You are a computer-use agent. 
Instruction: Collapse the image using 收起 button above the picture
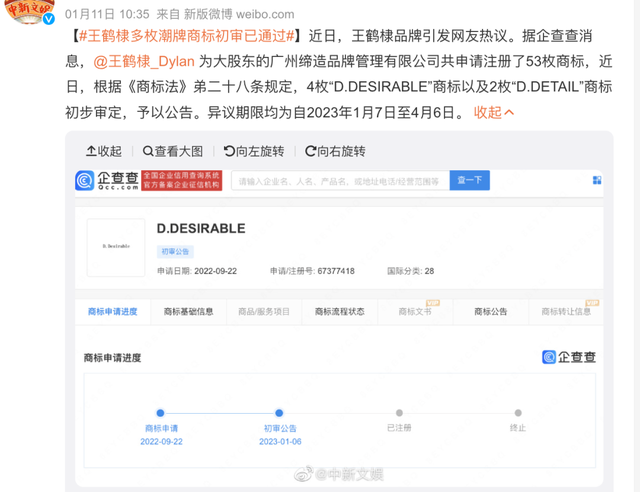[104, 151]
